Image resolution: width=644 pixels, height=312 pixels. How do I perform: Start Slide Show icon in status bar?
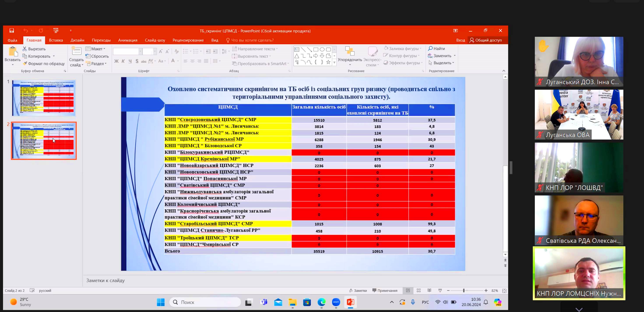(440, 291)
